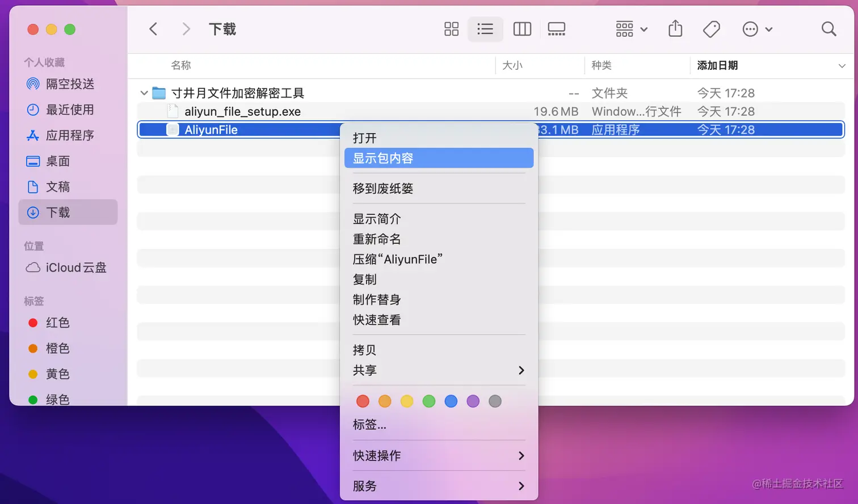The width and height of the screenshot is (858, 504).
Task: Open 文稿 in the sidebar
Action: [x=68, y=187]
